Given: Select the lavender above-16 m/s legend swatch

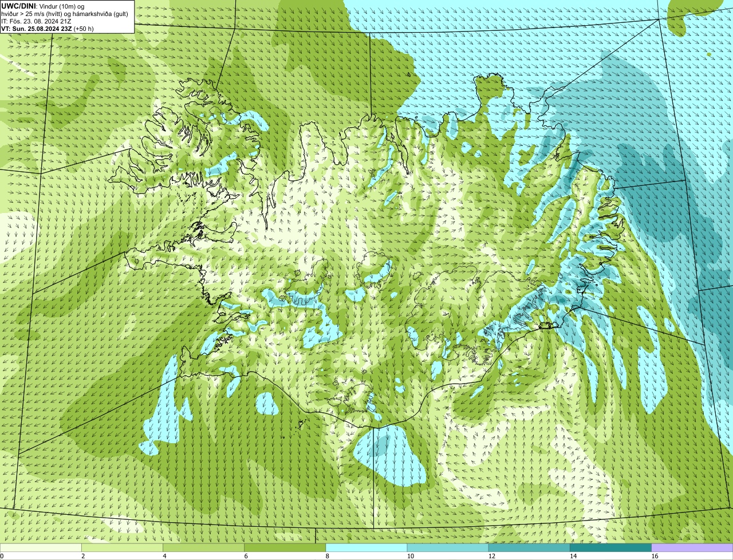Looking at the screenshot, I should [x=692, y=547].
